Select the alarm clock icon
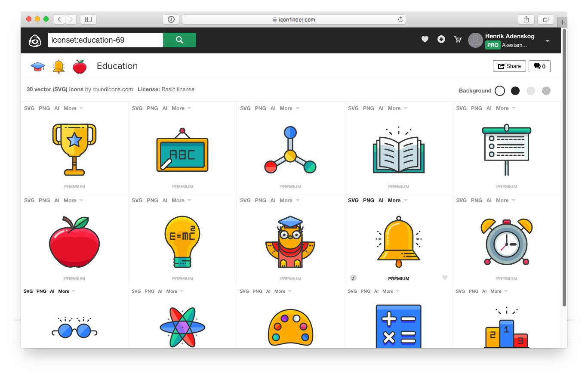588x380 pixels. click(507, 242)
